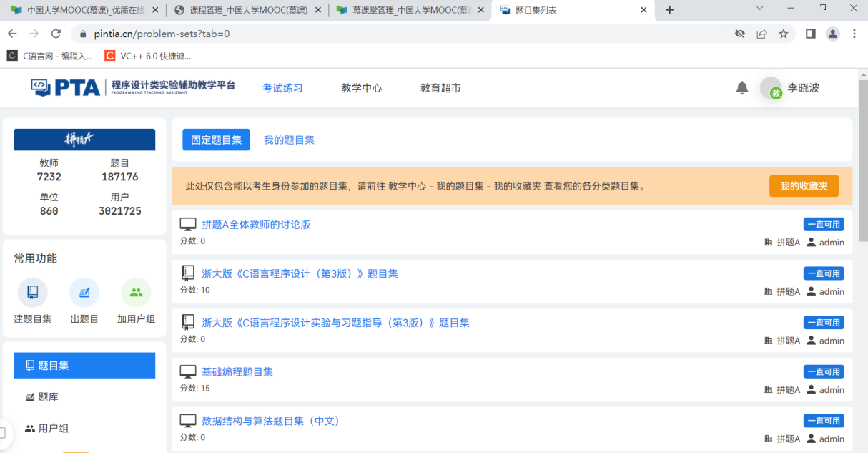Viewport: 868px width, 453px height.
Task: Open Chrome side panel icon
Action: tap(810, 34)
